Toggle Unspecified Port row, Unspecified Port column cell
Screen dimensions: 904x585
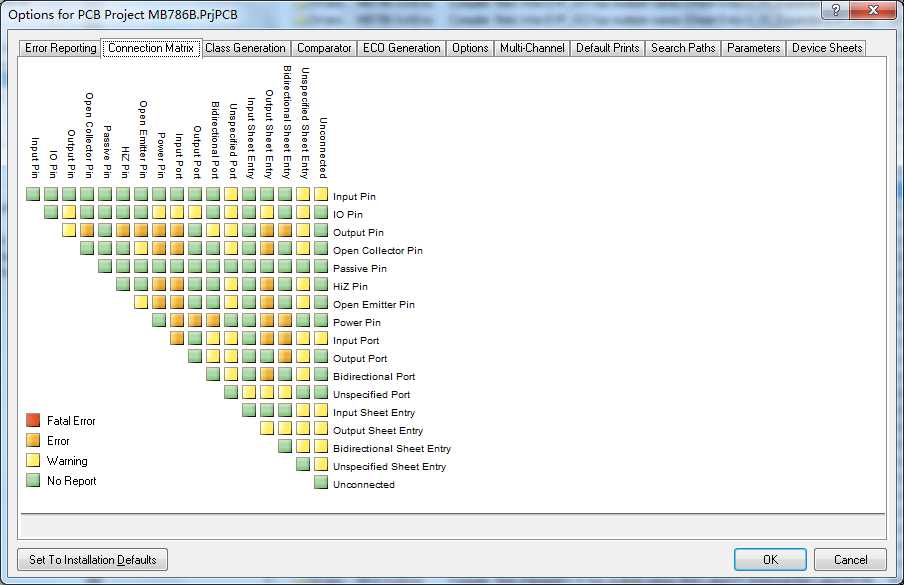tap(231, 392)
